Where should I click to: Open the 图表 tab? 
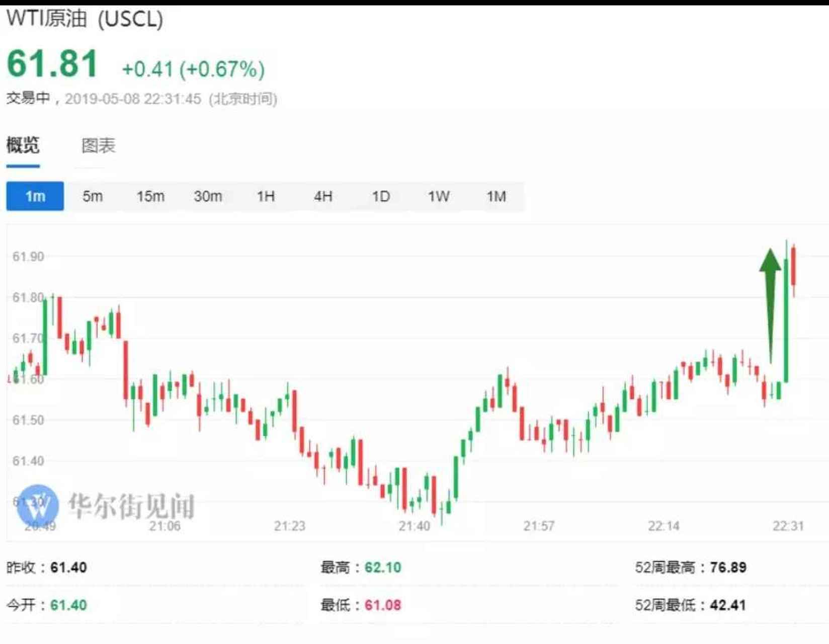(99, 146)
